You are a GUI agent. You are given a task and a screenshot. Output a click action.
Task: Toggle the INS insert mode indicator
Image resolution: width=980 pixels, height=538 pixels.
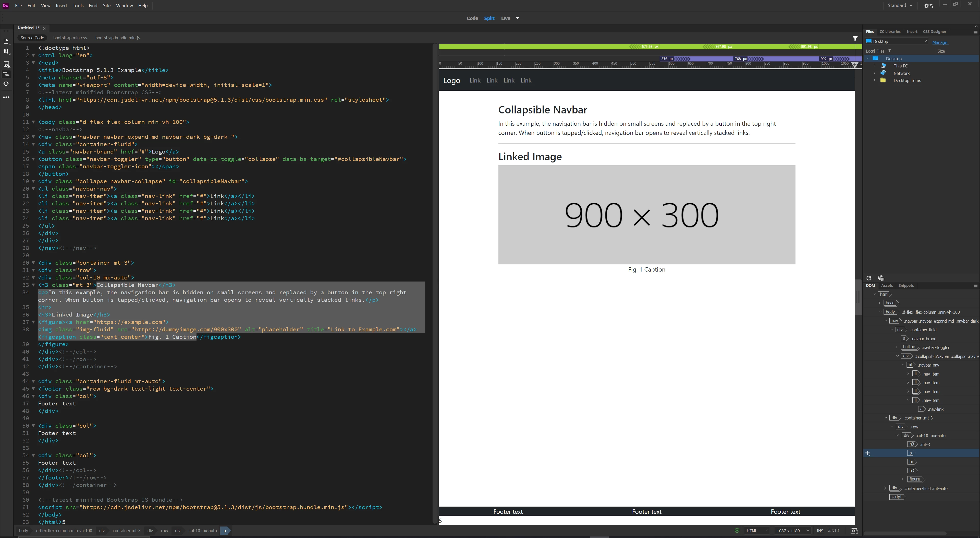820,531
